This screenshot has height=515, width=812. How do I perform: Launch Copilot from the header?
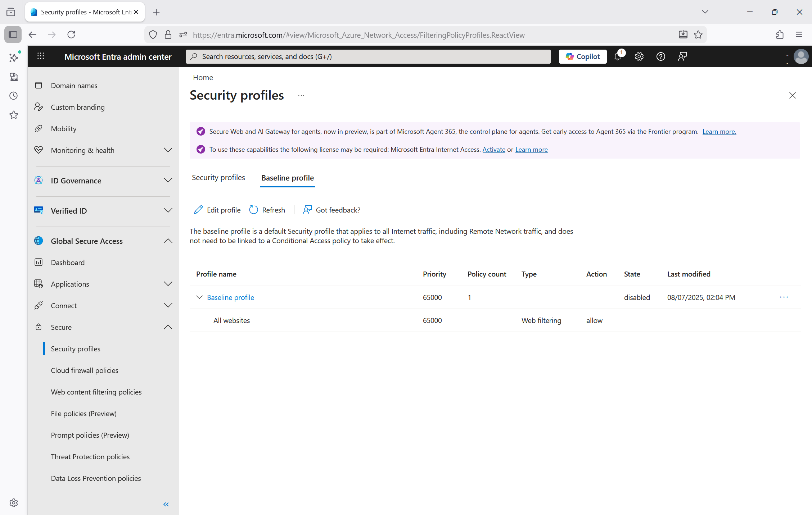tap(582, 56)
